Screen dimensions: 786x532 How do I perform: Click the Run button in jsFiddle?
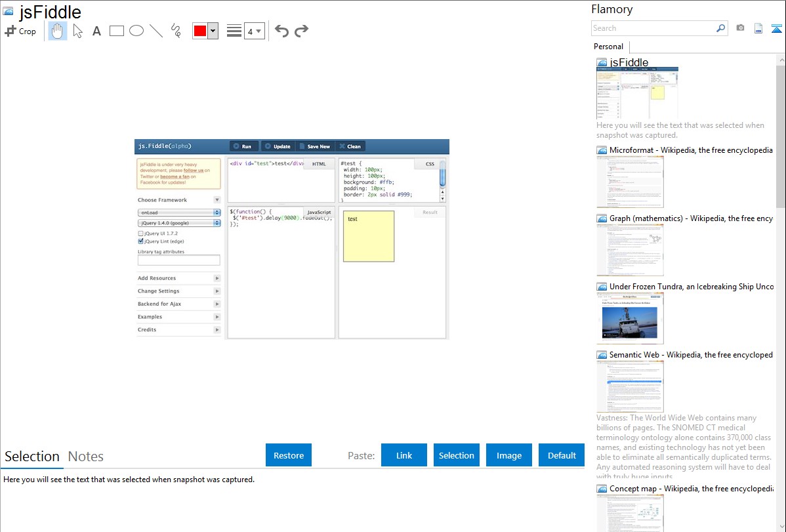pos(244,146)
